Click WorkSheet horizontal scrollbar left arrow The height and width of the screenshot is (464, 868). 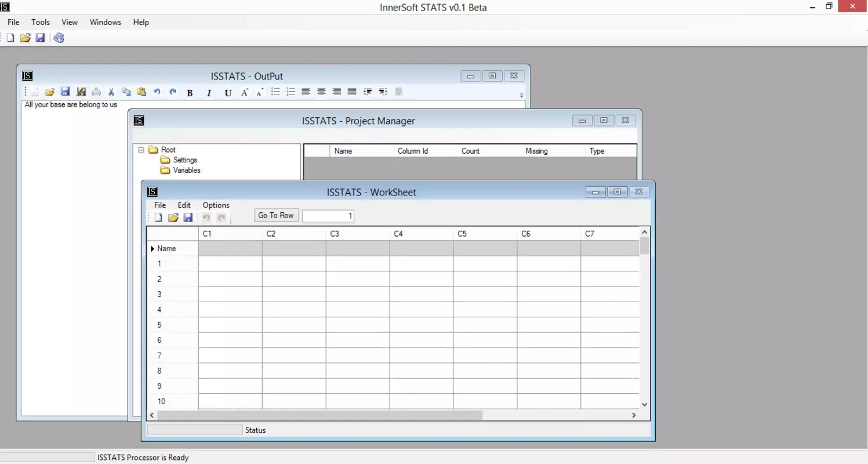click(x=152, y=415)
